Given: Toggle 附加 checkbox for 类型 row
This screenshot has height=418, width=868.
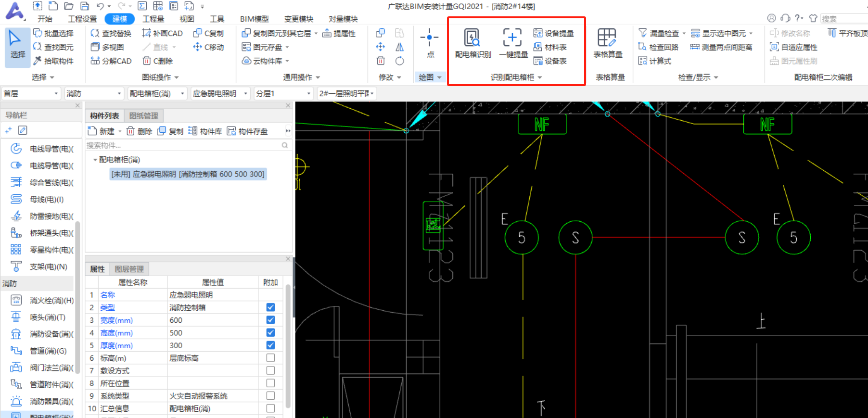Looking at the screenshot, I should tap(270, 307).
